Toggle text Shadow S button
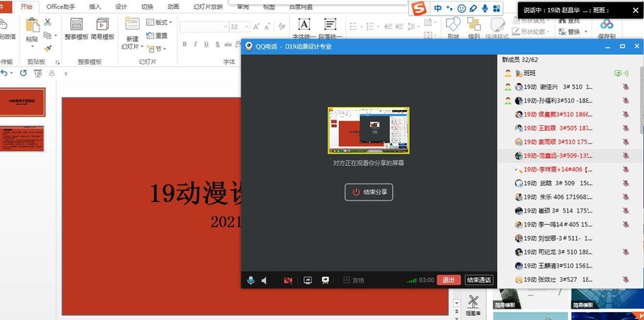The image size is (644, 320). click(x=217, y=44)
